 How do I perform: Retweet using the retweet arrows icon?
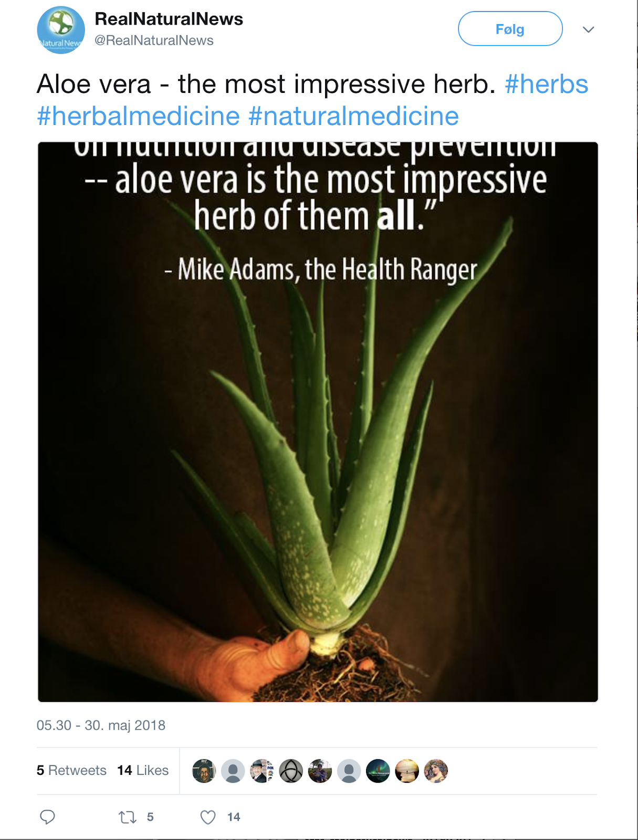coord(127,817)
